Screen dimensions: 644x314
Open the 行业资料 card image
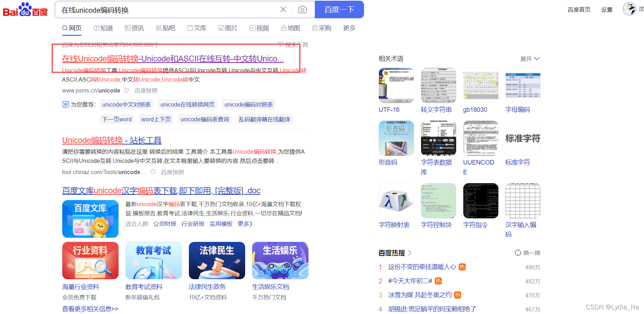[x=90, y=261]
